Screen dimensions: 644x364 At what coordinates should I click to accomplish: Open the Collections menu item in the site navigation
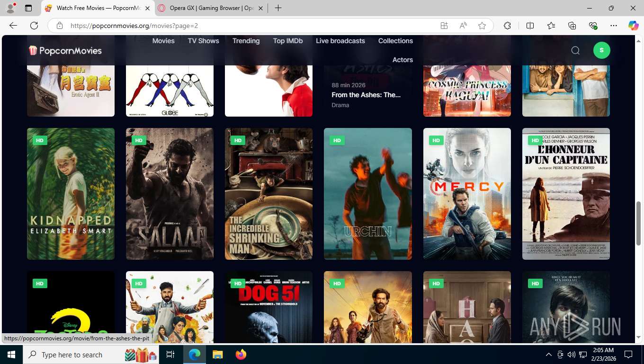[395, 41]
